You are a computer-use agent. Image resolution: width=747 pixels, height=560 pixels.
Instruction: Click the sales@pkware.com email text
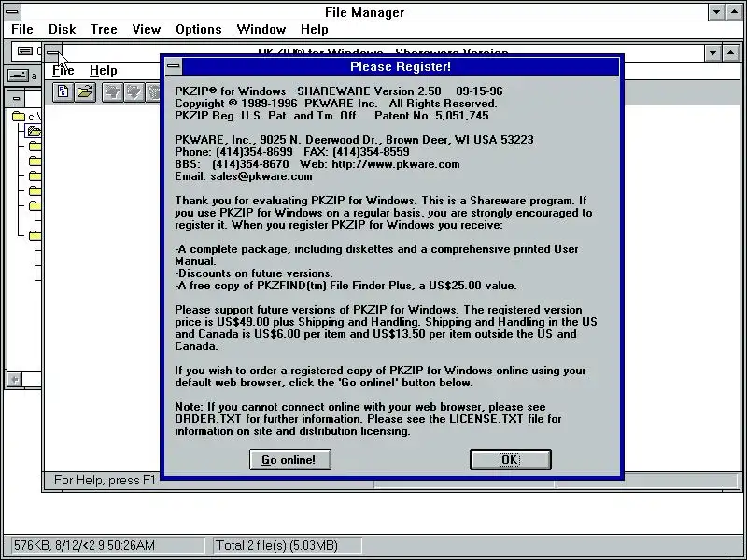[261, 176]
